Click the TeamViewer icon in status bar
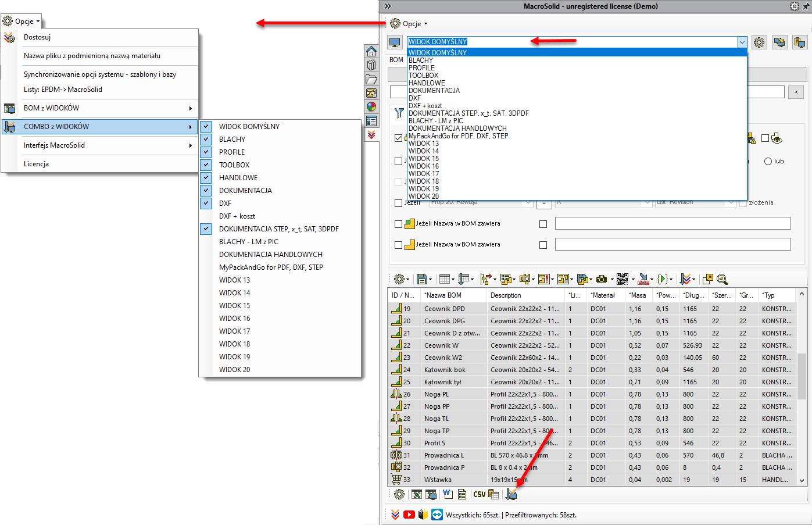This screenshot has height=525, width=812. (x=437, y=515)
